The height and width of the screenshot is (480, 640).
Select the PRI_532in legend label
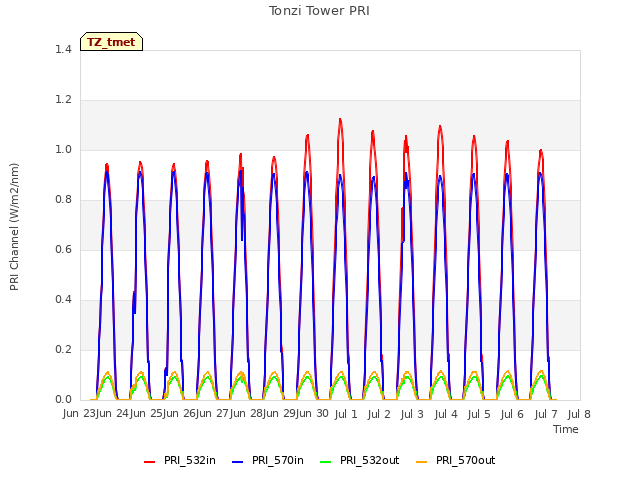point(190,460)
